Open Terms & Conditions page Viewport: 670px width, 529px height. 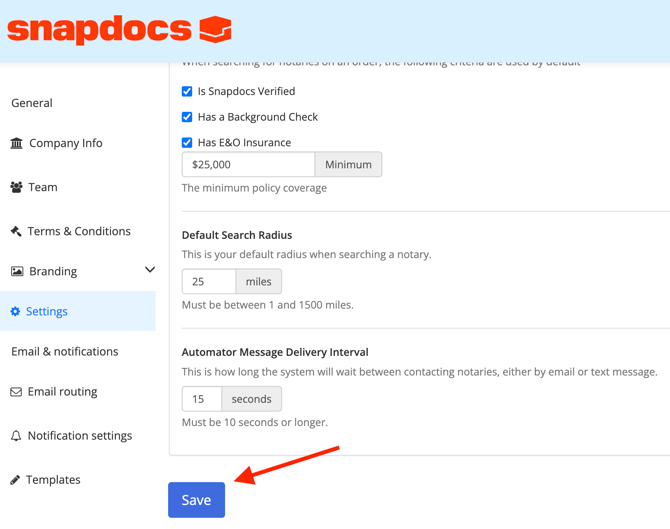tap(79, 231)
